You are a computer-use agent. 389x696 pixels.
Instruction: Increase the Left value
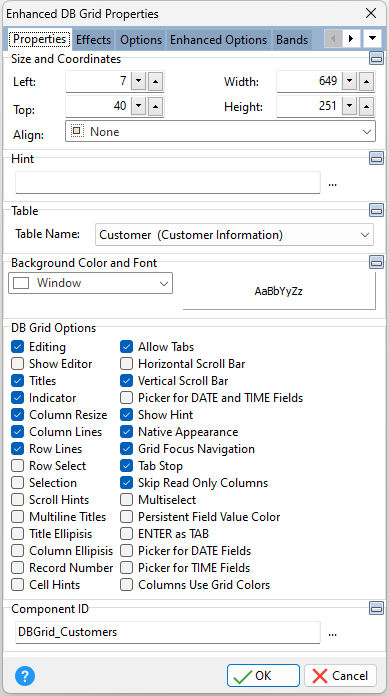155,82
